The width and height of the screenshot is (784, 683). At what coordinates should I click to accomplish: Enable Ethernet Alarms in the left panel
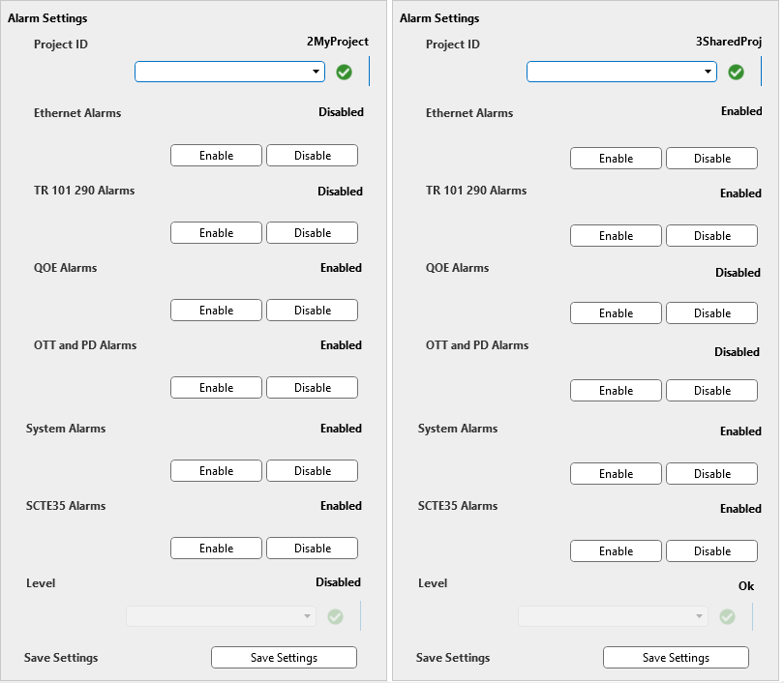click(216, 156)
